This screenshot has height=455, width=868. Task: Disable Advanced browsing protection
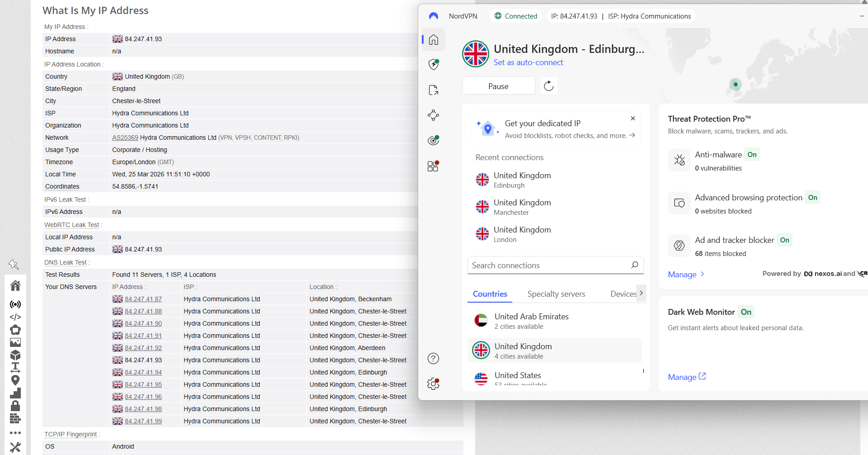pos(812,197)
